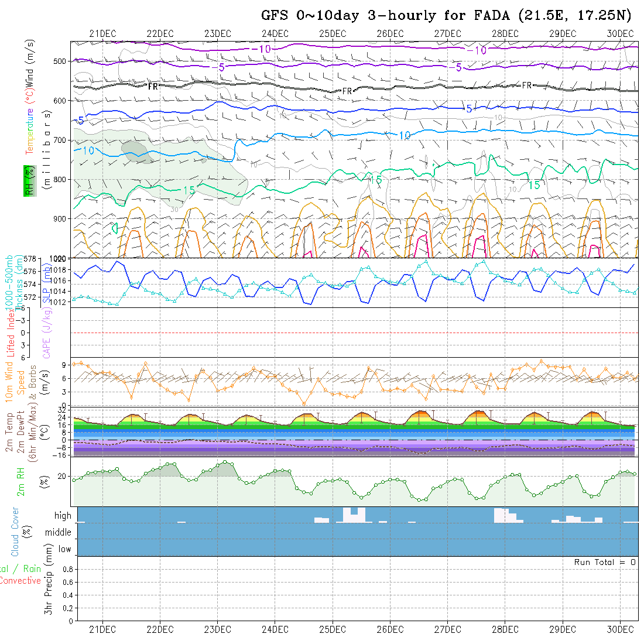The height and width of the screenshot is (644, 644).
Task: Click the GFS 0~10day chart title
Action: [446, 16]
